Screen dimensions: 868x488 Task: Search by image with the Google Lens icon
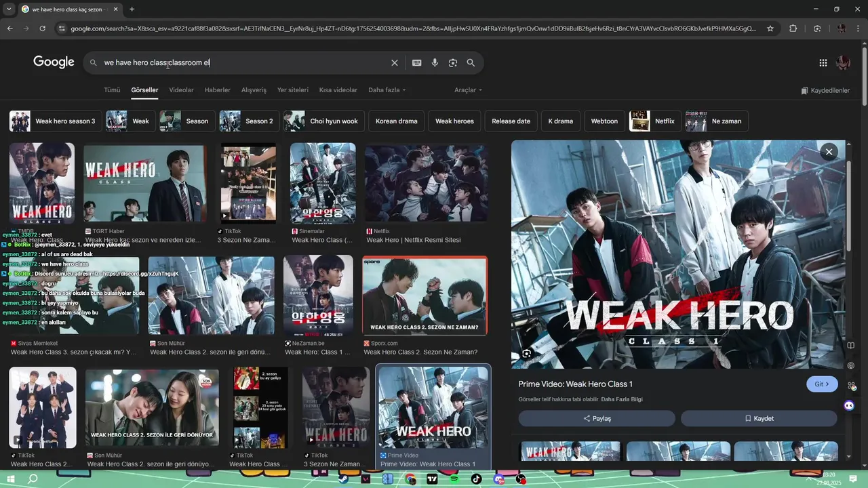[452, 63]
